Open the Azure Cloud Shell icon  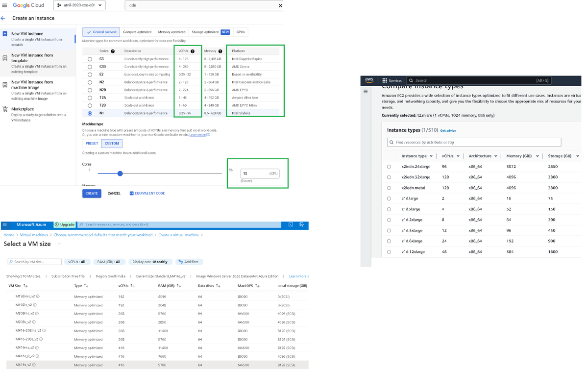click(291, 224)
